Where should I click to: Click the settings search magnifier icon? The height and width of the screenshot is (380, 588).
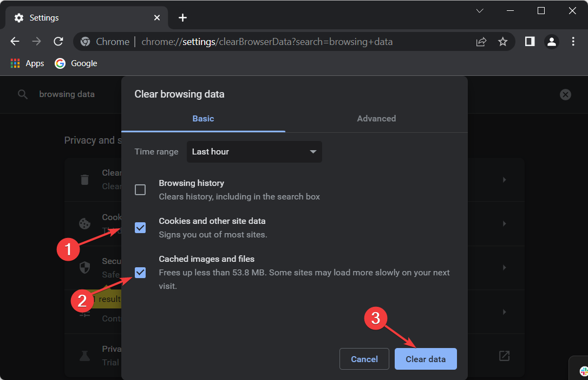tap(23, 94)
